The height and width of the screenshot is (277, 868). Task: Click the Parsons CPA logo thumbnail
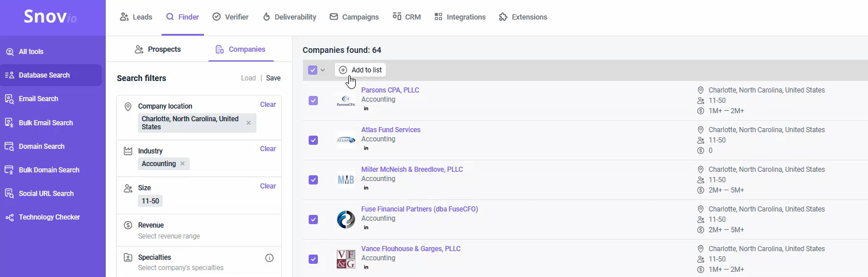(346, 101)
